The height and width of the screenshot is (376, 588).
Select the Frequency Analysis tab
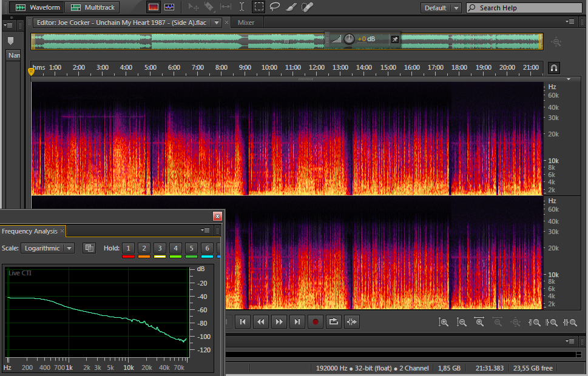coord(30,231)
